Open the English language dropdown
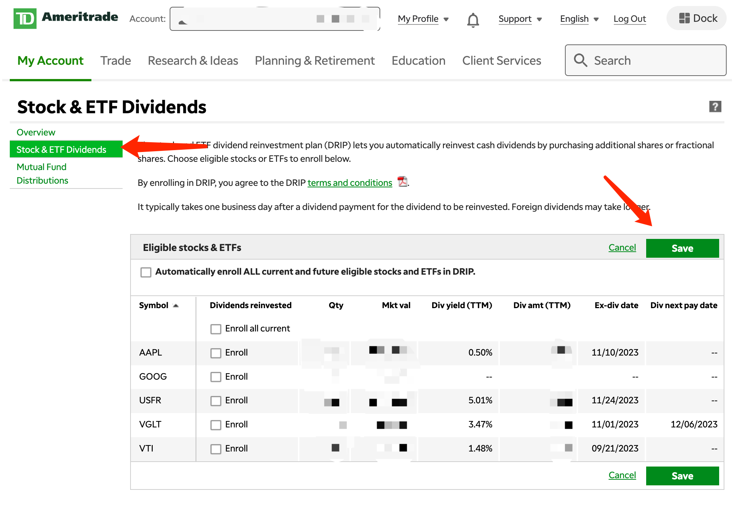 click(x=579, y=19)
